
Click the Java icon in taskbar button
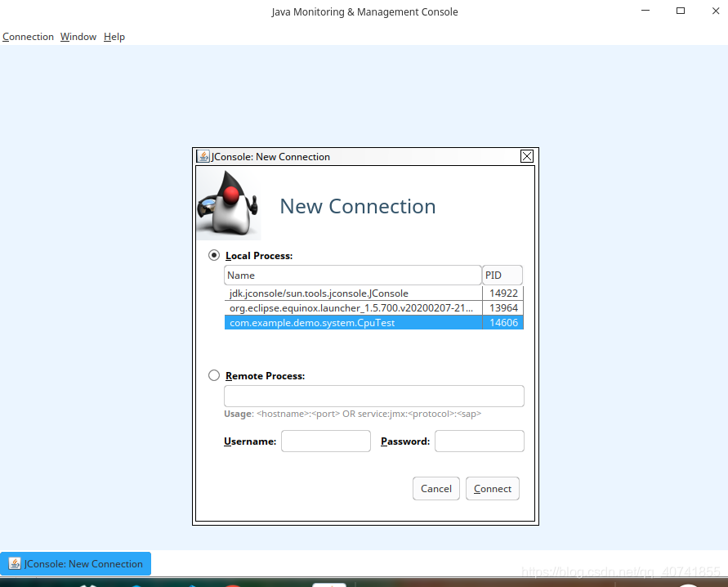click(x=15, y=564)
